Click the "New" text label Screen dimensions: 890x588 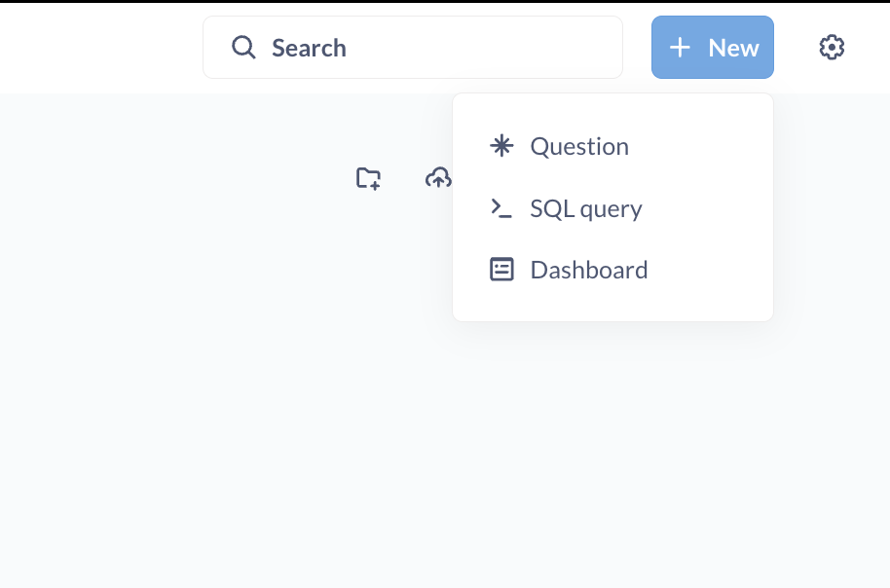733,48
